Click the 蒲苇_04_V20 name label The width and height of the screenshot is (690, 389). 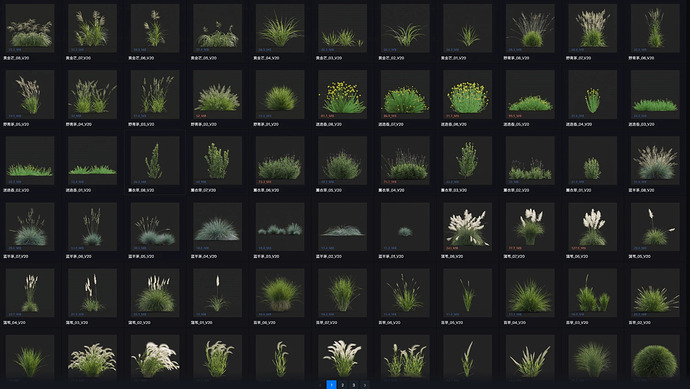tap(14, 323)
